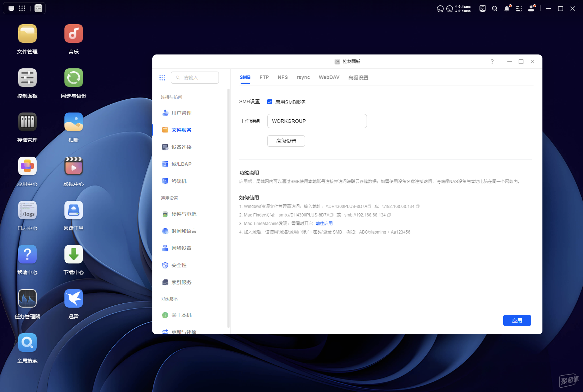This screenshot has width=583, height=392.
Task: Click the blue 应用 apply button
Action: [x=517, y=320]
